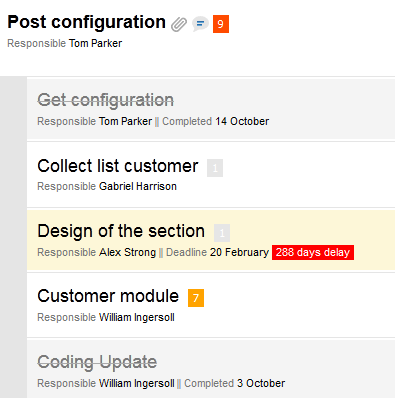Open the completed Get configuration task
The image size is (395, 398).
tap(105, 100)
